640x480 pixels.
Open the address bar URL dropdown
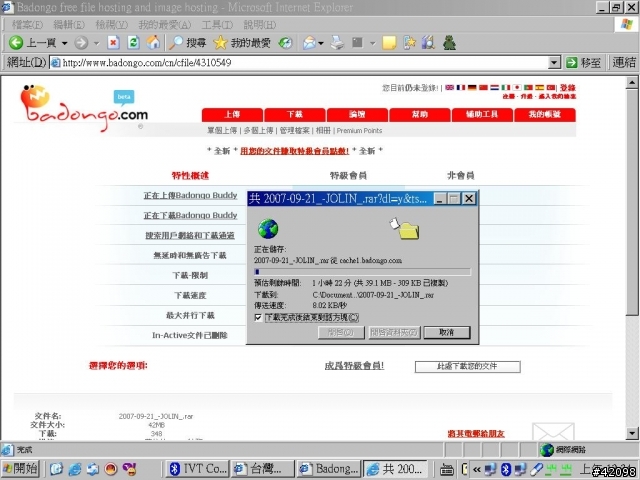(x=554, y=62)
